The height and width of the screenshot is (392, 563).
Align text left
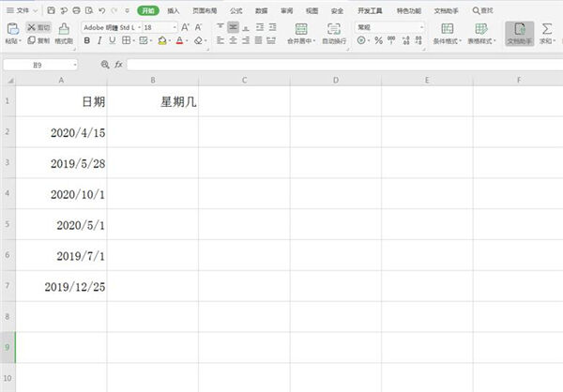pos(221,40)
